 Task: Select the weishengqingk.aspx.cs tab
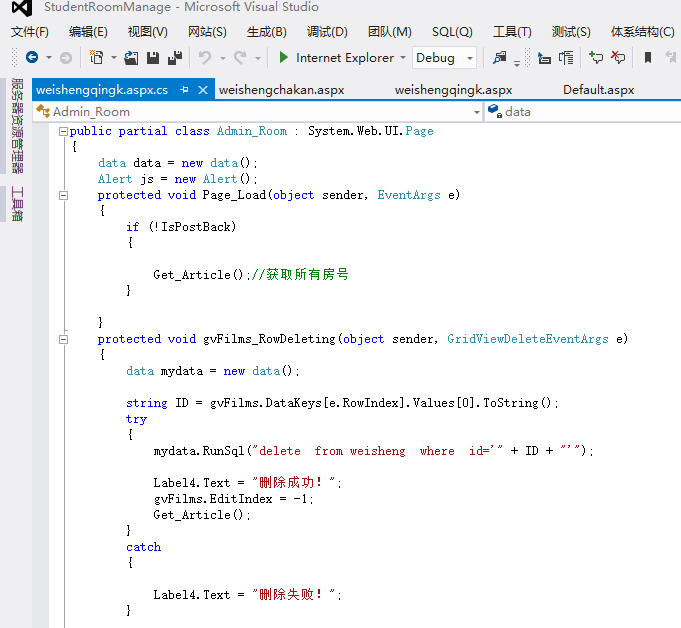pos(102,90)
